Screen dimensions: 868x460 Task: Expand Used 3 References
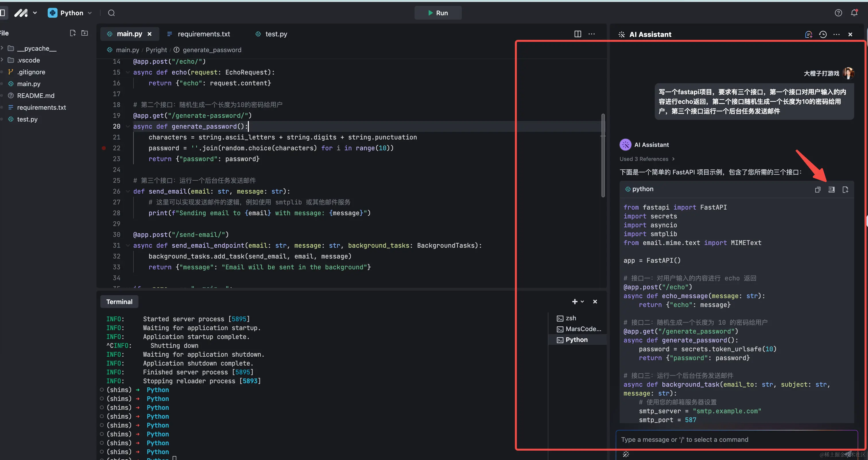pos(647,159)
